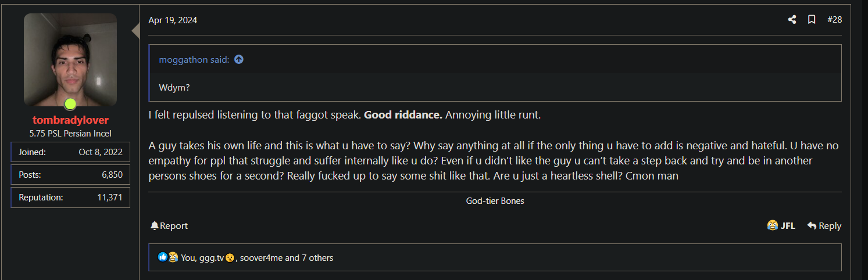Click the surprised emoji next to ggg.tv

tap(230, 258)
